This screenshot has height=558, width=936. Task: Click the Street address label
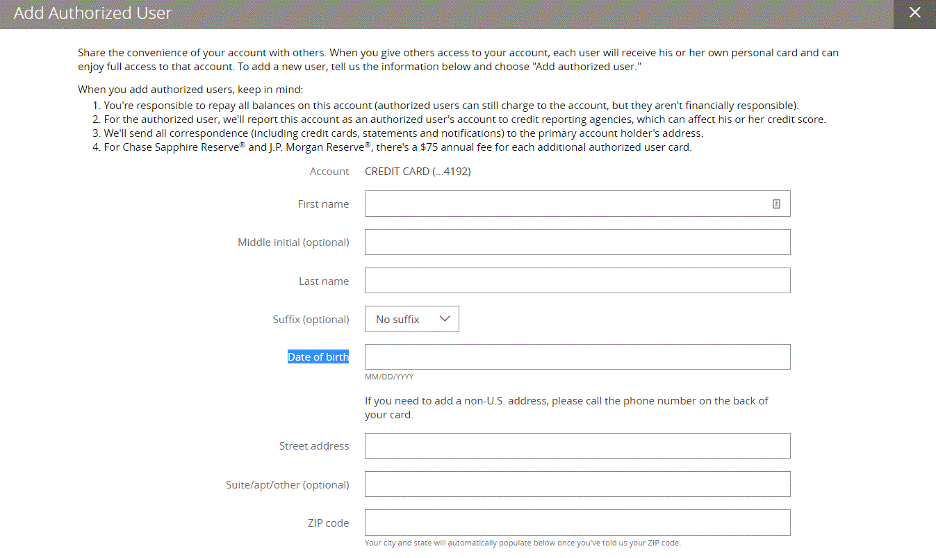coord(314,446)
